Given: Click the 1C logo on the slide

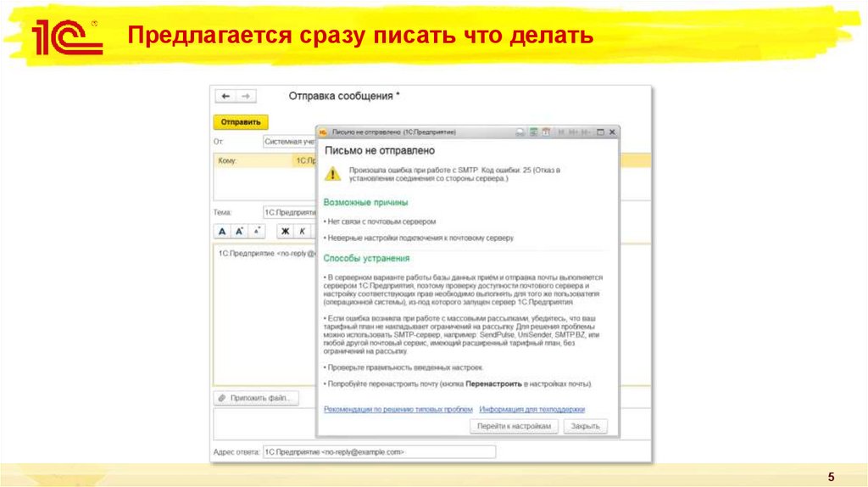Looking at the screenshot, I should (x=67, y=37).
